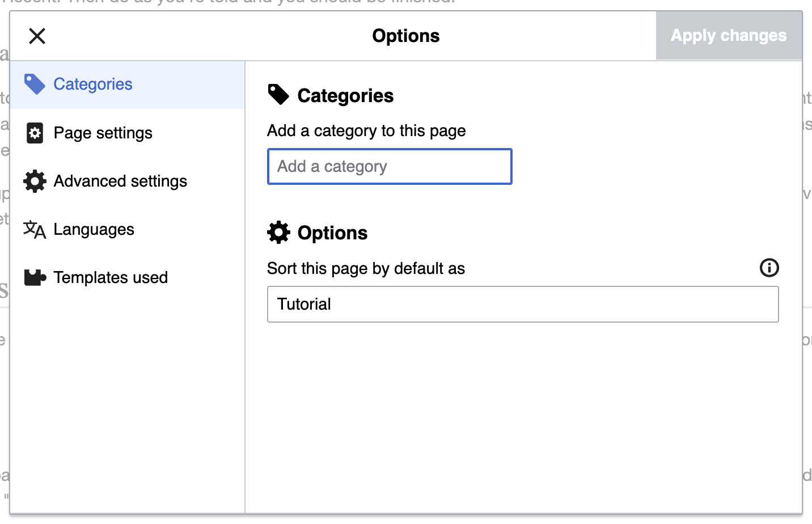Click the Apply changes button
Image resolution: width=812 pixels, height=524 pixels.
[728, 36]
